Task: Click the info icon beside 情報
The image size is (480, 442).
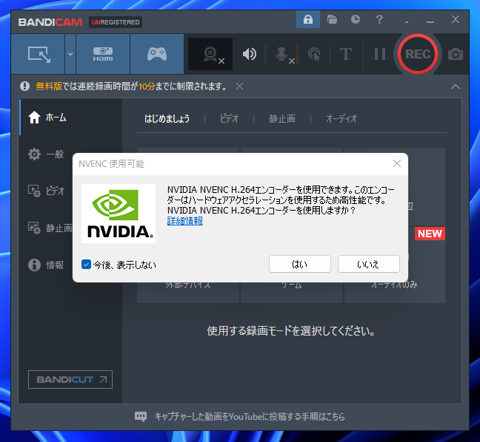Action: click(x=34, y=265)
